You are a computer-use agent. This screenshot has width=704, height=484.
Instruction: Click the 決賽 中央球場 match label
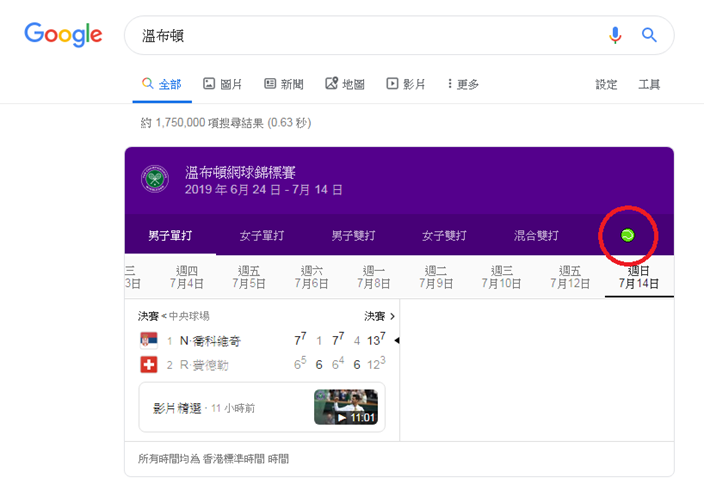coord(174,316)
